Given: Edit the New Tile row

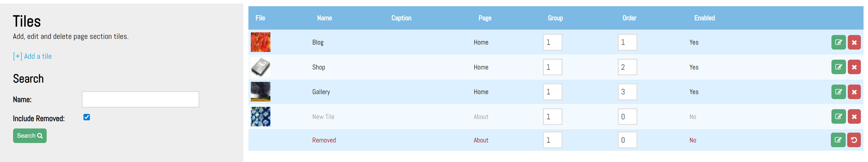Looking at the screenshot, I should [x=838, y=117].
